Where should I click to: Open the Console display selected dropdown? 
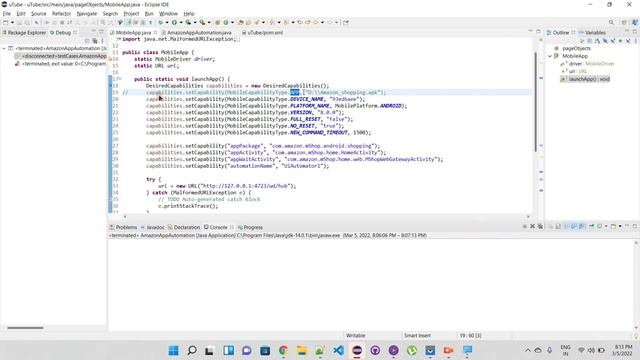606,226
